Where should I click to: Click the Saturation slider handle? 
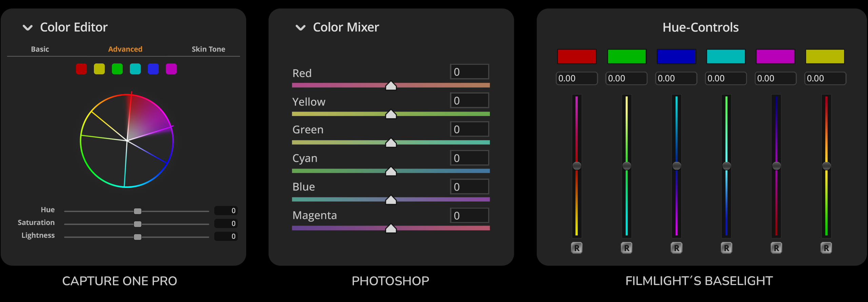click(x=138, y=224)
